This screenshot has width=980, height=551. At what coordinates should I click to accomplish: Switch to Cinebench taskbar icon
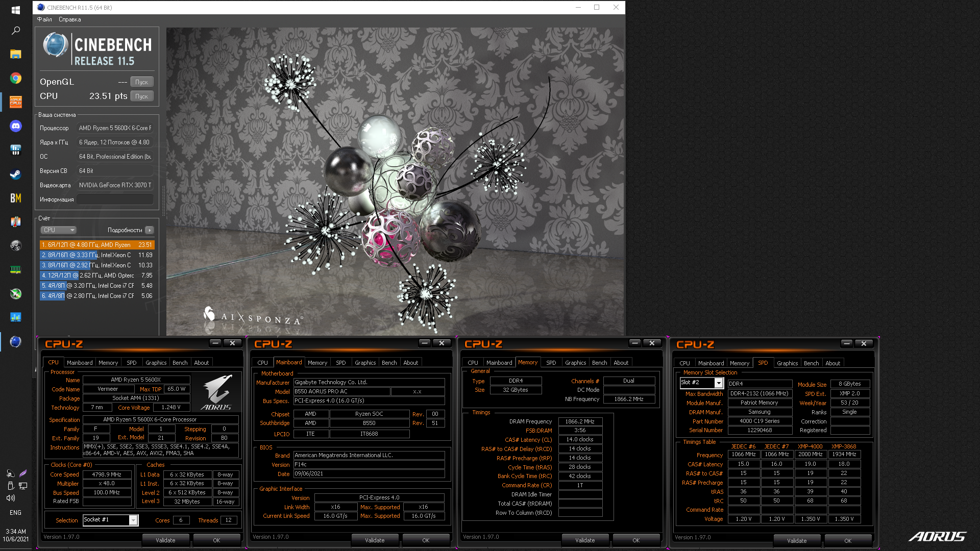[x=15, y=341]
